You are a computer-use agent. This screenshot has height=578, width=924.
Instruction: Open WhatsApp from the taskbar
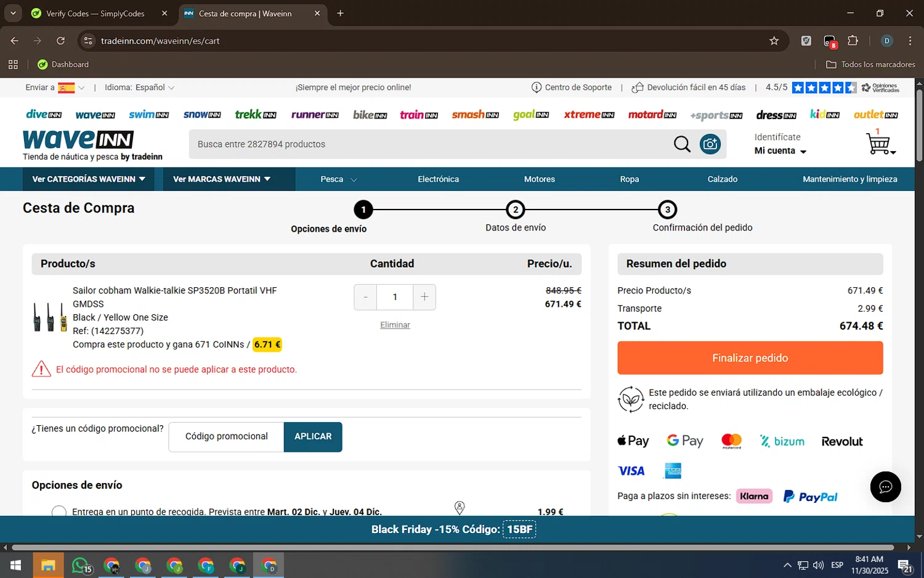(81, 565)
